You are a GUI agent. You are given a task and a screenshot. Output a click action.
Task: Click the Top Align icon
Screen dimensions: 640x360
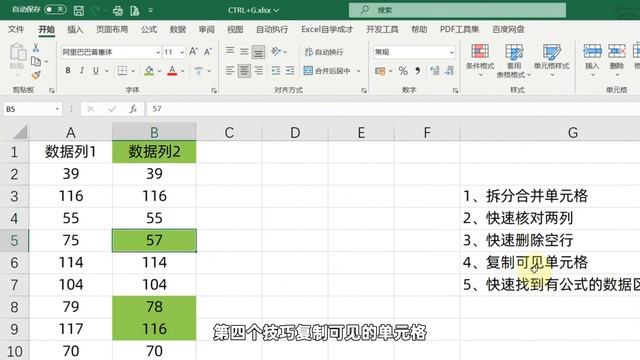[230, 51]
